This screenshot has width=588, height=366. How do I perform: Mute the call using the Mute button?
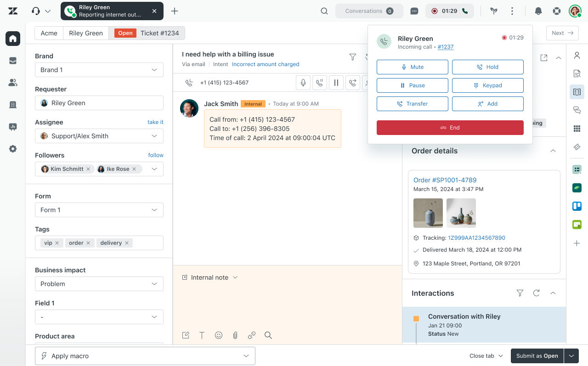(x=412, y=67)
